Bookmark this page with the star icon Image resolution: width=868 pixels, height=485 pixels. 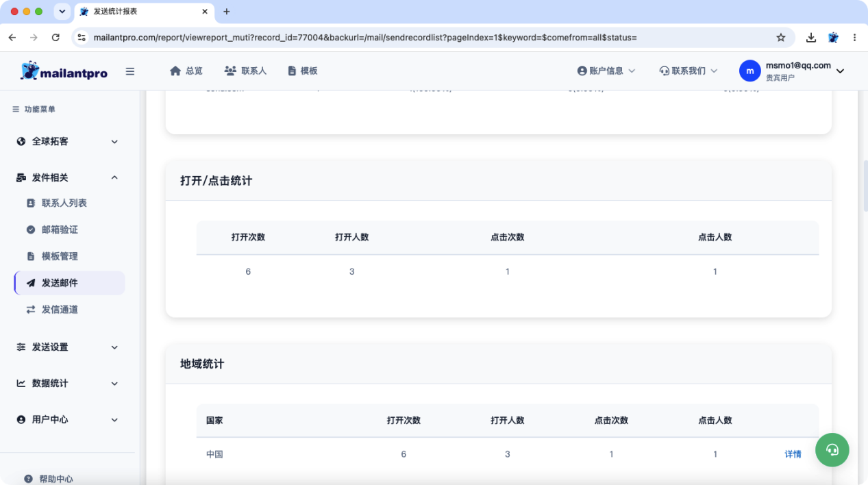(x=781, y=38)
